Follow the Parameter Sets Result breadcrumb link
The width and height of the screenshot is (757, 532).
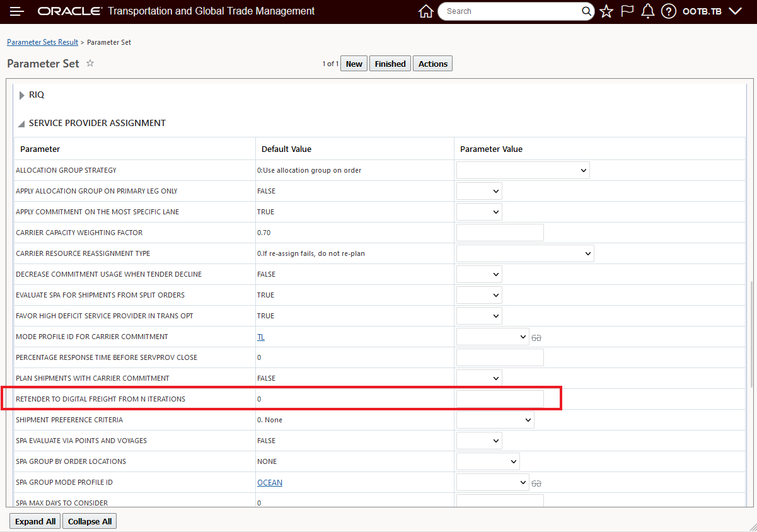pos(42,42)
